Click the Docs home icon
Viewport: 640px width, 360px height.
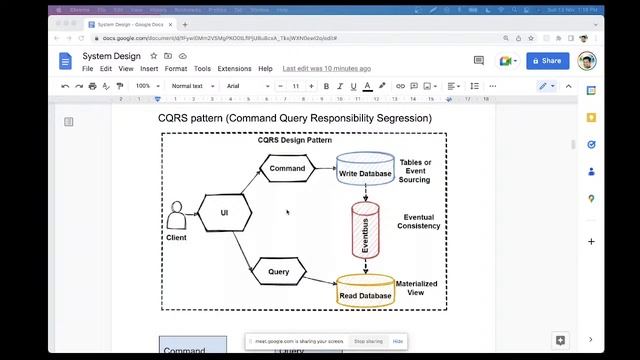click(x=65, y=61)
